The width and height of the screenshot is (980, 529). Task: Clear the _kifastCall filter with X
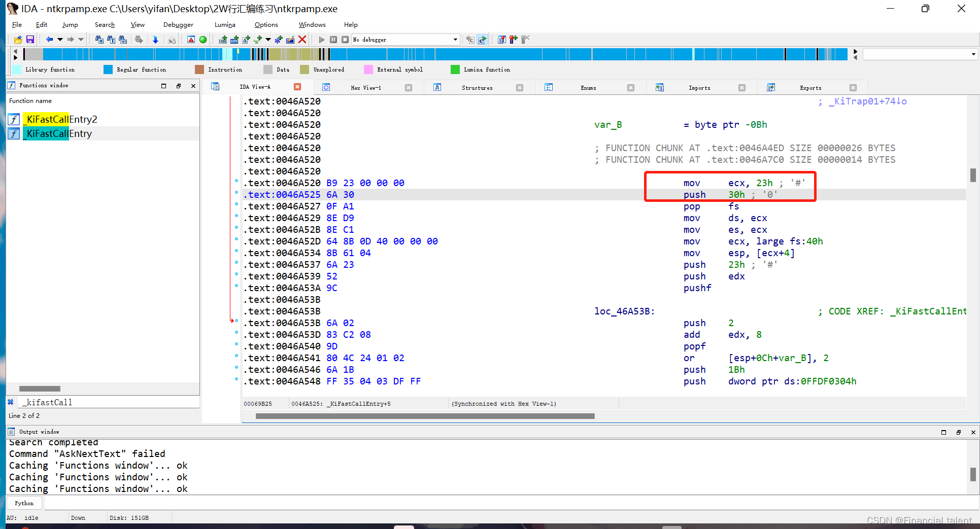click(x=10, y=402)
